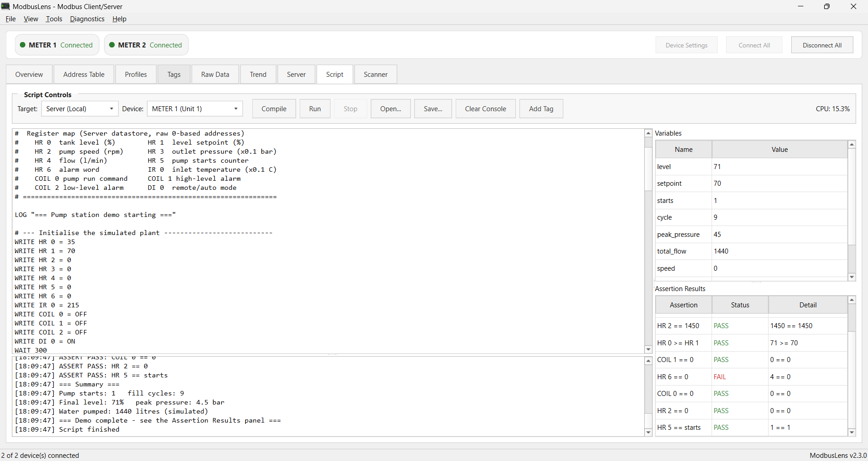Expand the Target Server (Local) dropdown
This screenshot has width=868, height=461.
tap(80, 109)
